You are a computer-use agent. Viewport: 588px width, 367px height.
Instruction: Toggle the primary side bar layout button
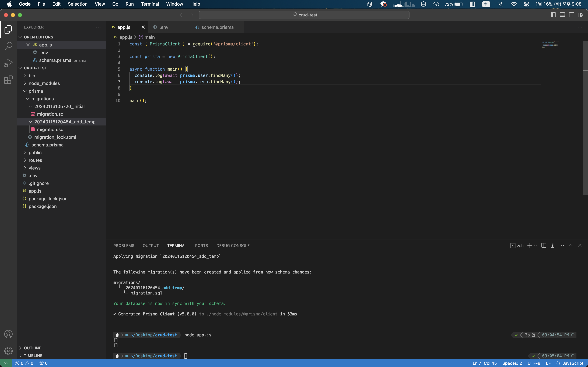pos(553,15)
